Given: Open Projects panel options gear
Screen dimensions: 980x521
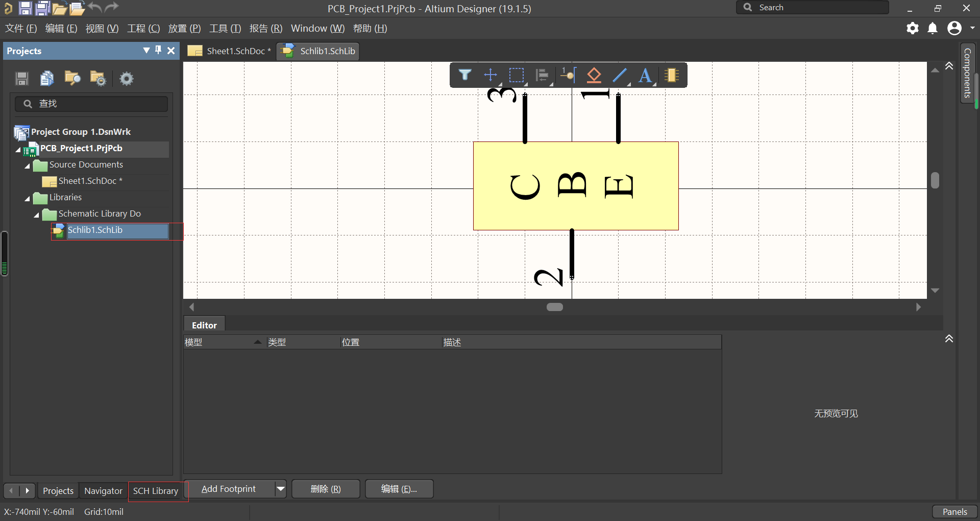Looking at the screenshot, I should pyautogui.click(x=126, y=78).
